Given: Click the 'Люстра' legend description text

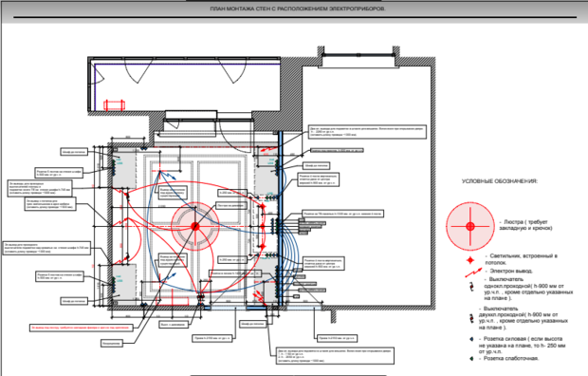Looking at the screenshot, I should (x=525, y=225).
